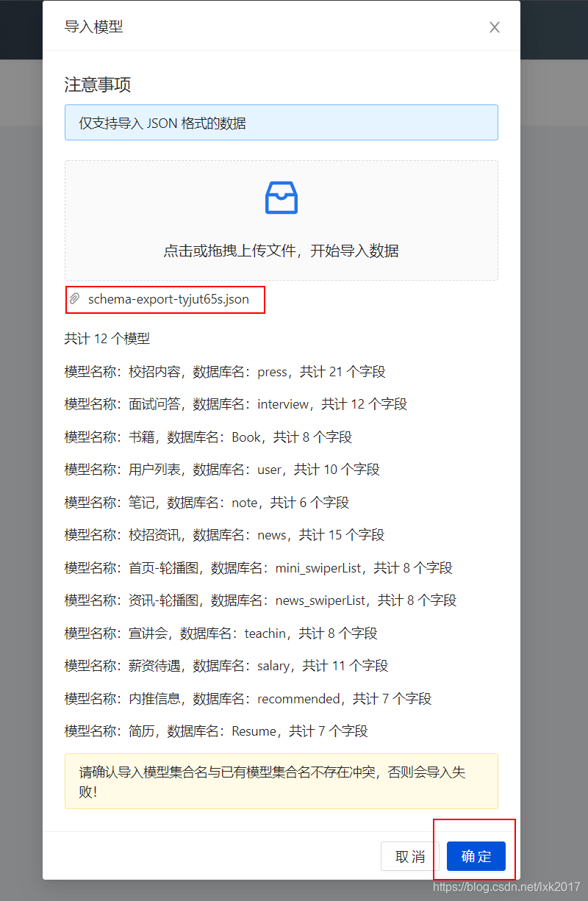Select the 宣讲会 teachin model row
Viewport: 588px width, 901px height.
pyautogui.click(x=221, y=633)
